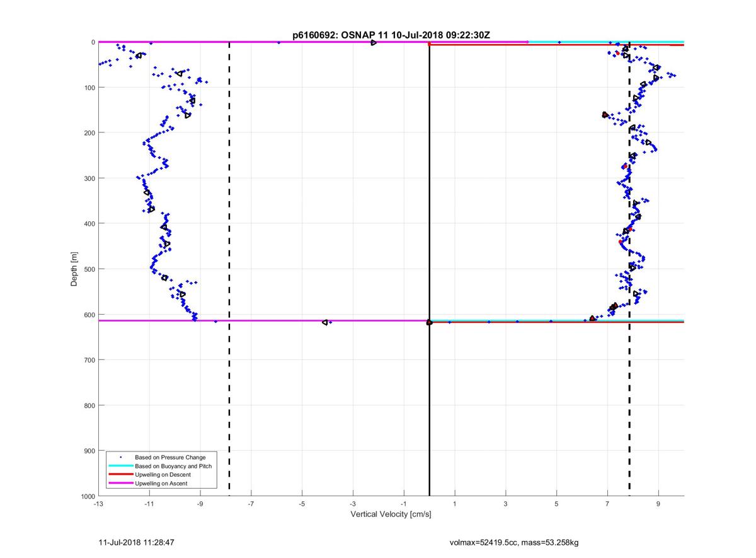Click the x-axis tick label -9

(200, 504)
